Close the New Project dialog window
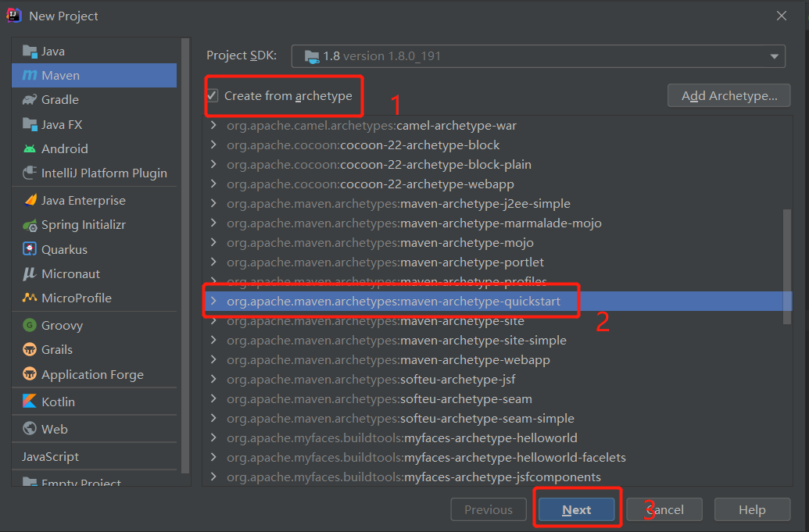Image resolution: width=809 pixels, height=532 pixels. pyautogui.click(x=781, y=16)
